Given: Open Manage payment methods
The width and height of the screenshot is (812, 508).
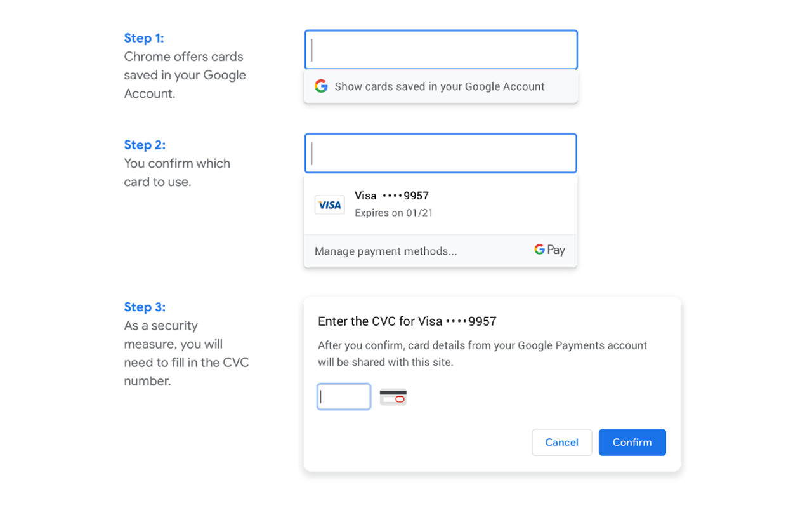Looking at the screenshot, I should [x=386, y=251].
